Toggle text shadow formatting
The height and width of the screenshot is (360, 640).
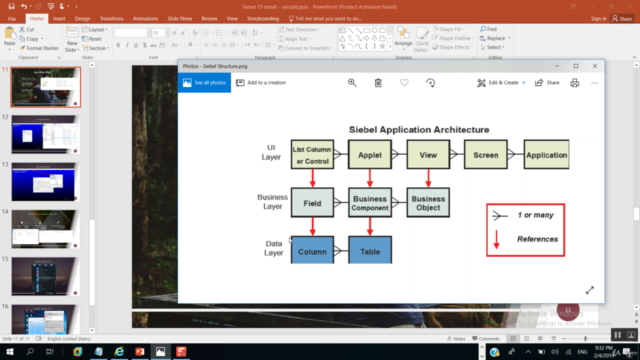[x=144, y=45]
